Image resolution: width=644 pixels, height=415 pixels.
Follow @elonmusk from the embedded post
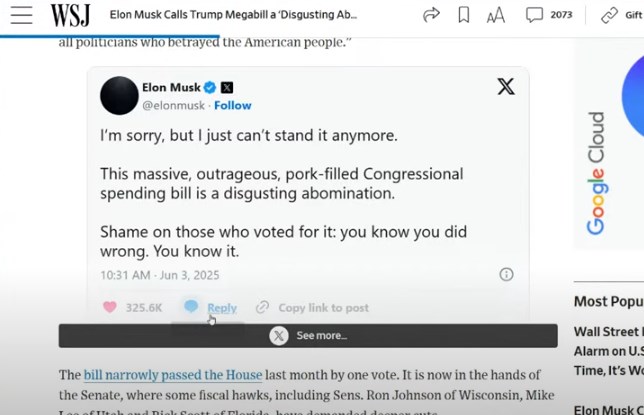point(232,106)
